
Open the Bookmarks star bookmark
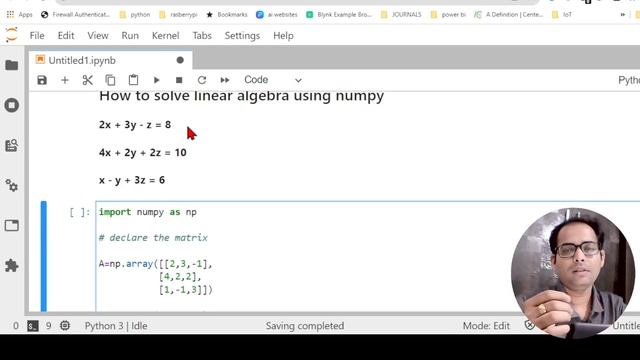[227, 15]
